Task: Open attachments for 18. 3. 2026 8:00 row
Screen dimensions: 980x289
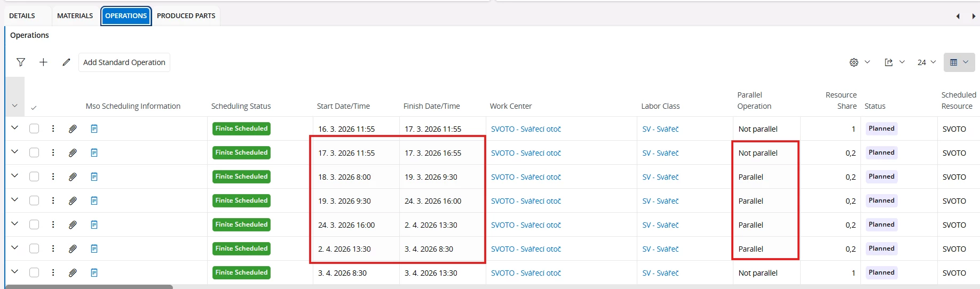Action: pyautogui.click(x=73, y=176)
